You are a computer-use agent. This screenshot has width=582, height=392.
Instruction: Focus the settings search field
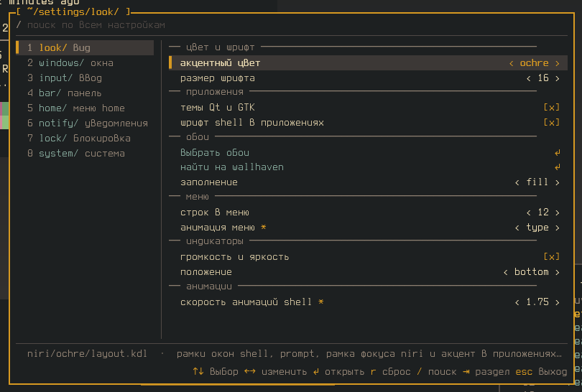[x=292, y=25]
